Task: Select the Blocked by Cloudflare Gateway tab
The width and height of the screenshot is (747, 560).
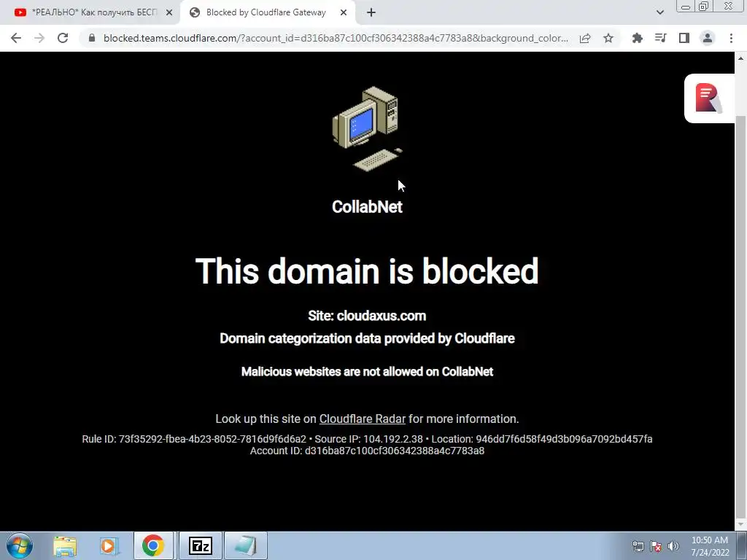Action: point(266,12)
